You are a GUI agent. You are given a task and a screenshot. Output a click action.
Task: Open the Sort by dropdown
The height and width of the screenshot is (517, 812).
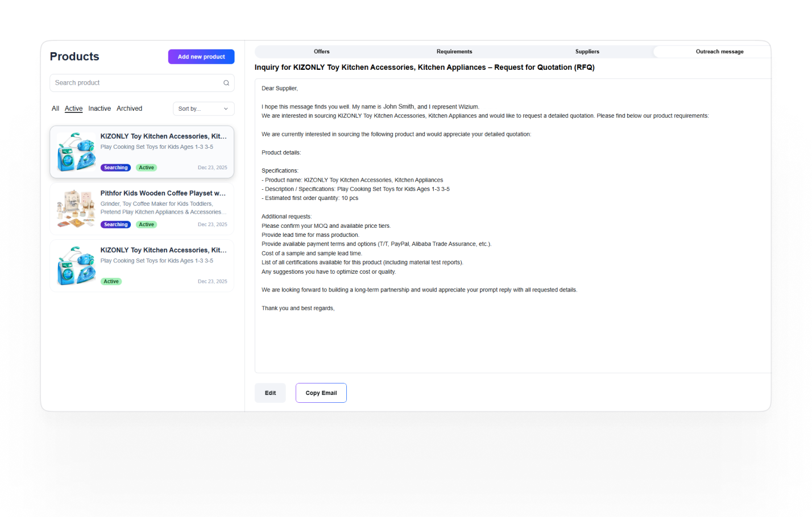(204, 109)
